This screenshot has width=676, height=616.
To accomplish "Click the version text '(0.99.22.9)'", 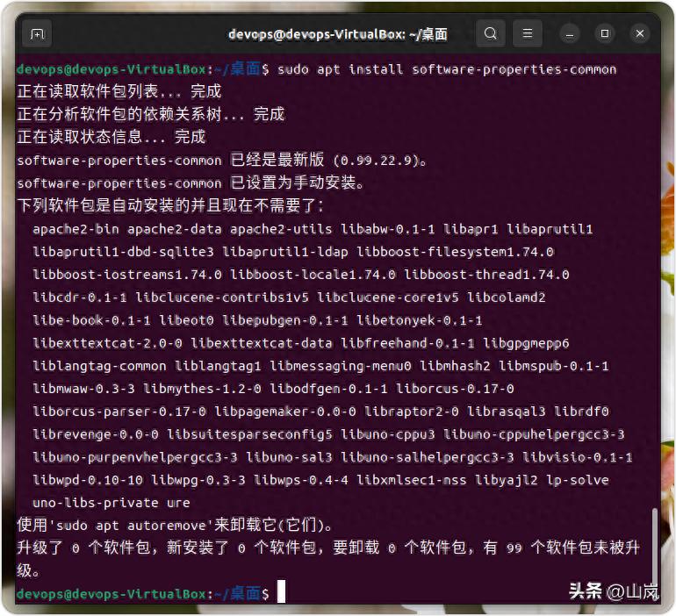I will coord(376,161).
